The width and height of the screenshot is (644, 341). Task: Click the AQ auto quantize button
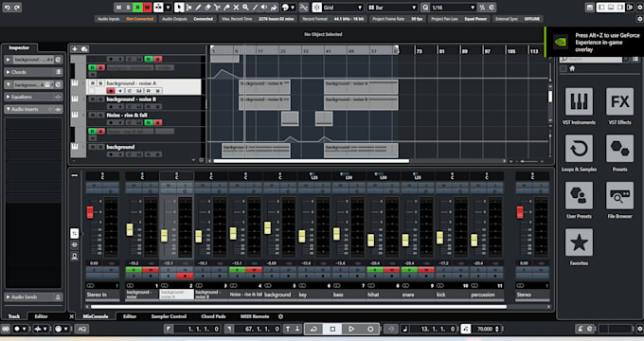[x=81, y=329]
